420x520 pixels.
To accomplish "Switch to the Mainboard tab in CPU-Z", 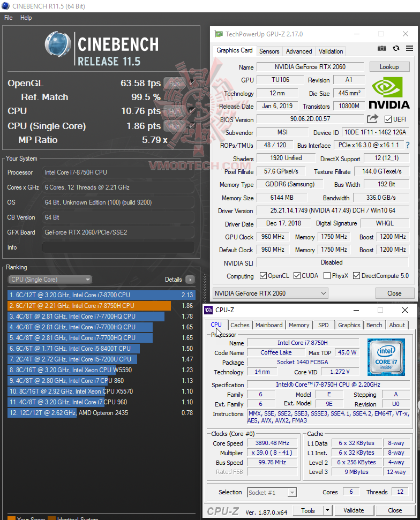I will tap(269, 325).
